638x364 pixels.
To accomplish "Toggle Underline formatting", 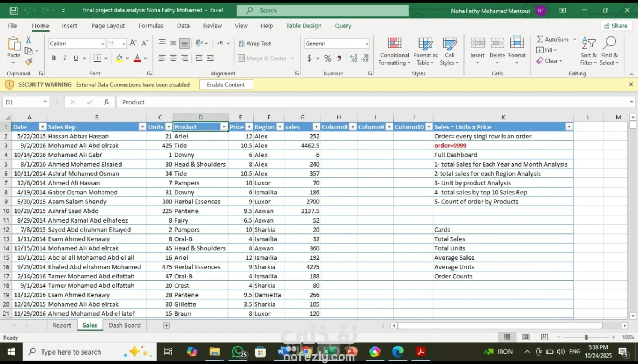I will click(x=76, y=58).
